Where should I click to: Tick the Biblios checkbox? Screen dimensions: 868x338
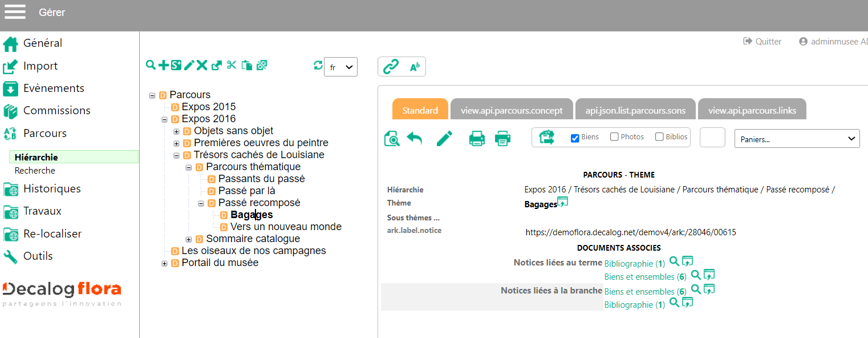click(x=659, y=137)
